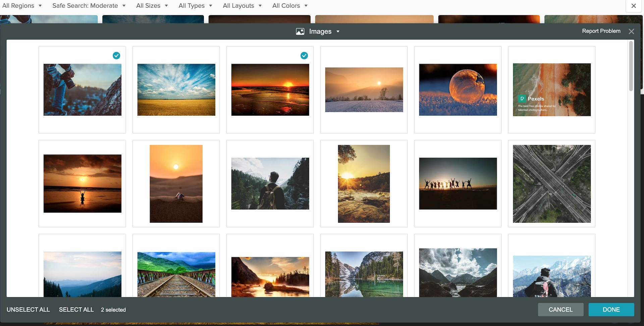Select the aerial highway interchange image
Viewport: 644px width, 326px height.
click(552, 183)
